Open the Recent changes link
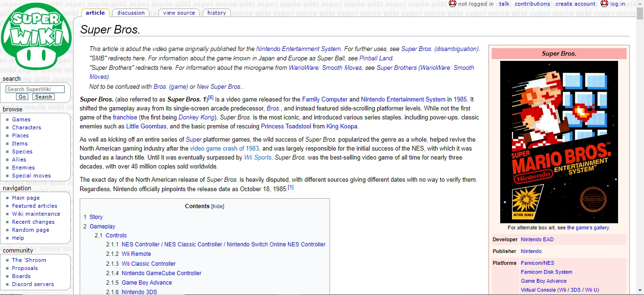Screen dimensions: 644x295 [33, 222]
